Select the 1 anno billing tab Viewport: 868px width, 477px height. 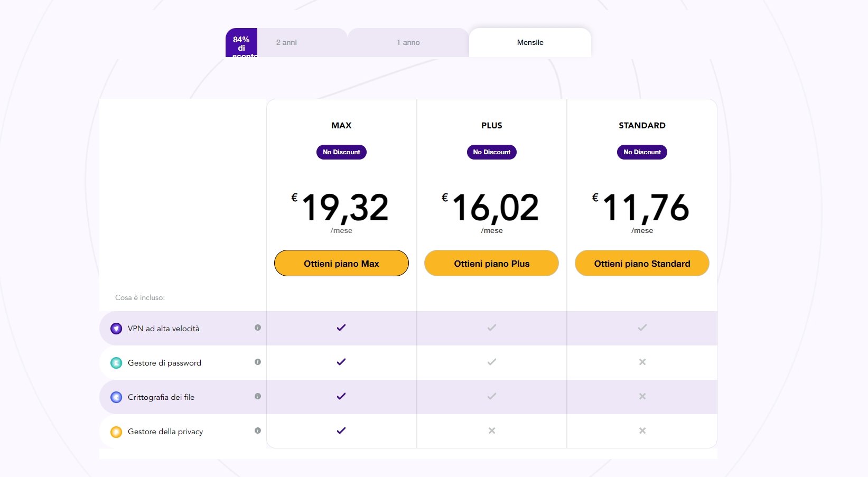coord(408,42)
